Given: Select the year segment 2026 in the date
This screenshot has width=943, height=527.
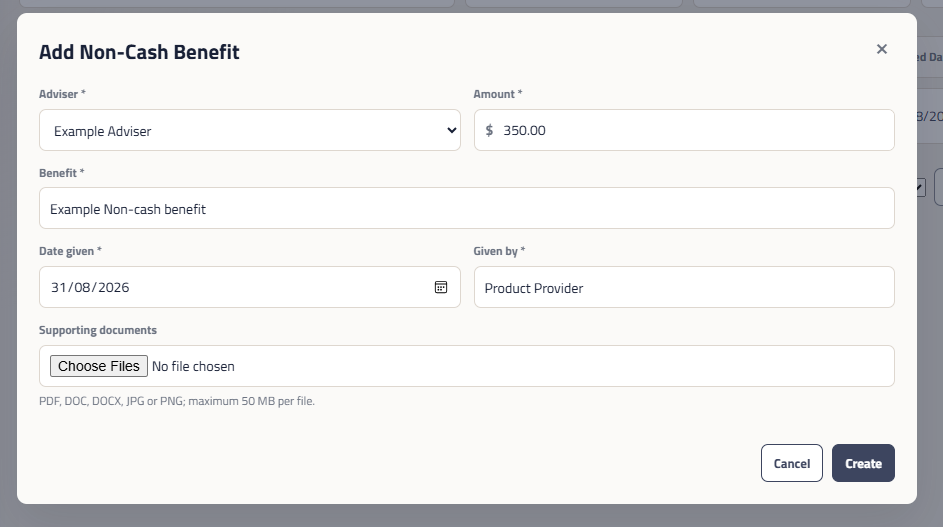Looking at the screenshot, I should 114,288.
